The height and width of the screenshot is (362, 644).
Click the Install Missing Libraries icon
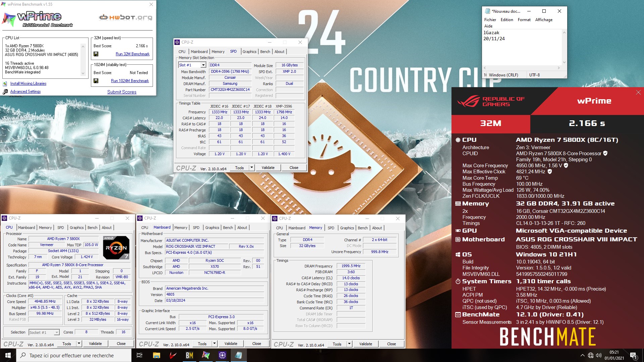pyautogui.click(x=5, y=83)
